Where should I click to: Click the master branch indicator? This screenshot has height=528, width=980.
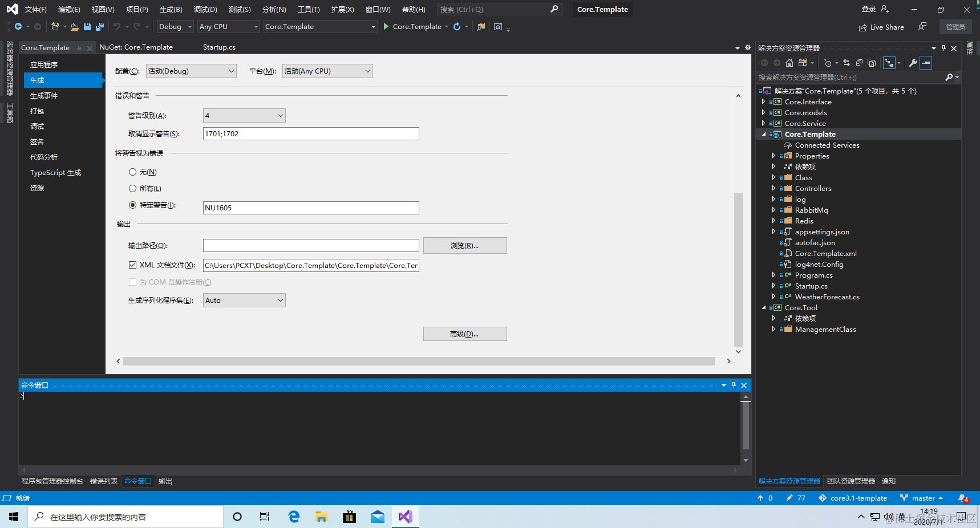(922, 498)
